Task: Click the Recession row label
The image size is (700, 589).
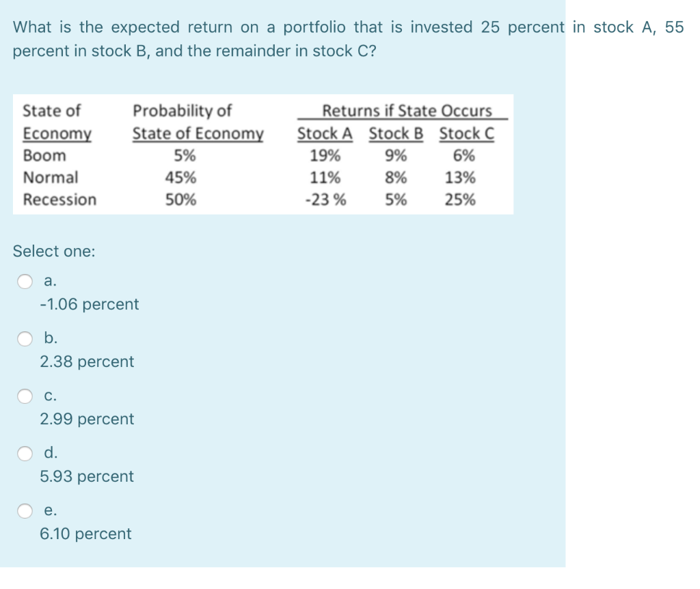Action: [59, 200]
